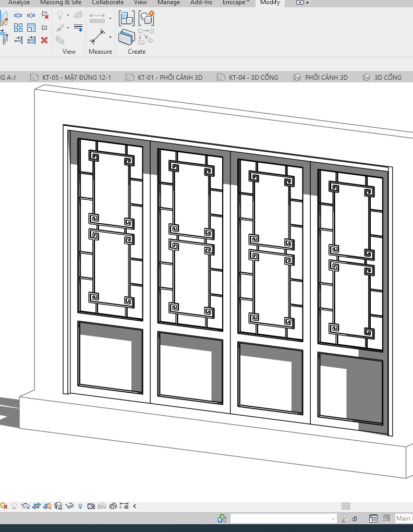Toggle Reveal Hidden Elements lightbulb
The height and width of the screenshot is (532, 413).
pyautogui.click(x=80, y=505)
